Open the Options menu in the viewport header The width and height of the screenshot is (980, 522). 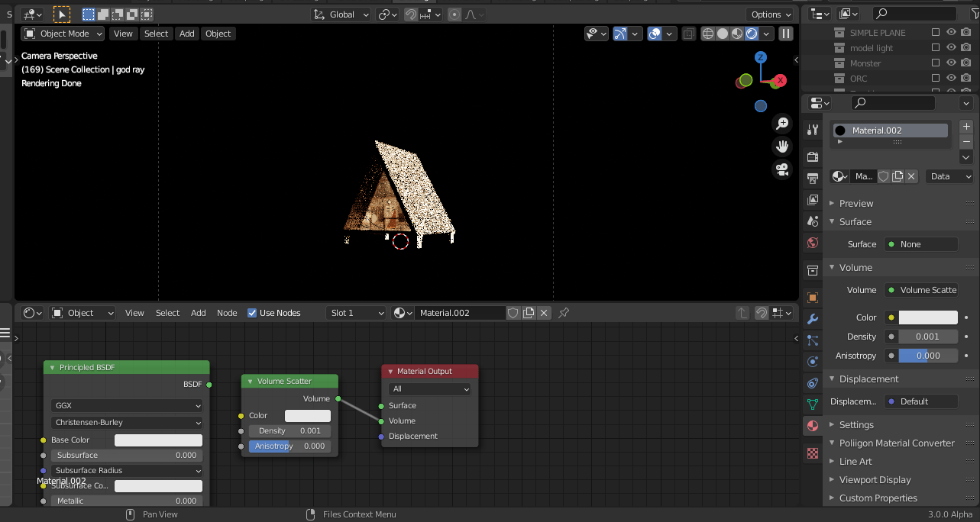(x=770, y=14)
